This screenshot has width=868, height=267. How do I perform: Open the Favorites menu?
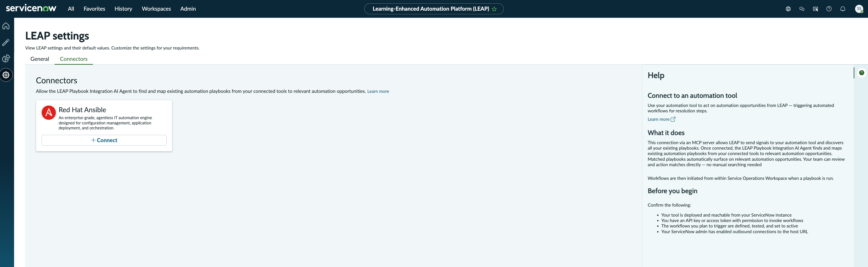[x=94, y=9]
